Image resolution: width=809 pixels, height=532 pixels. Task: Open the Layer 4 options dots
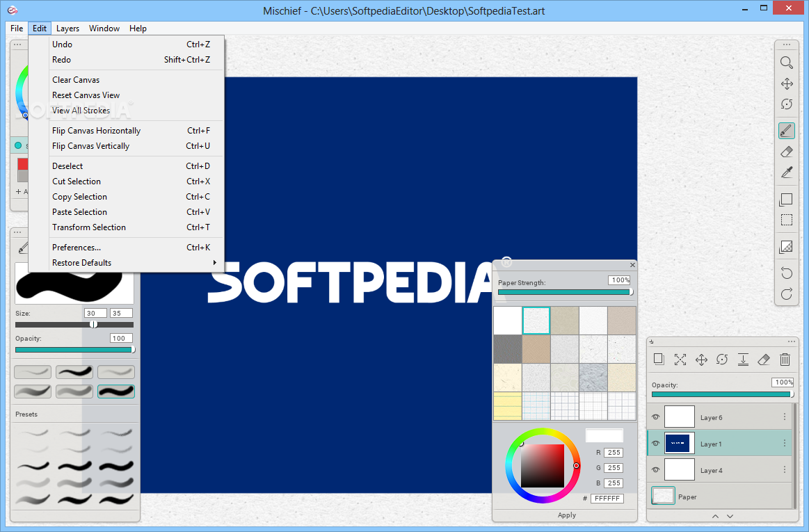point(785,469)
